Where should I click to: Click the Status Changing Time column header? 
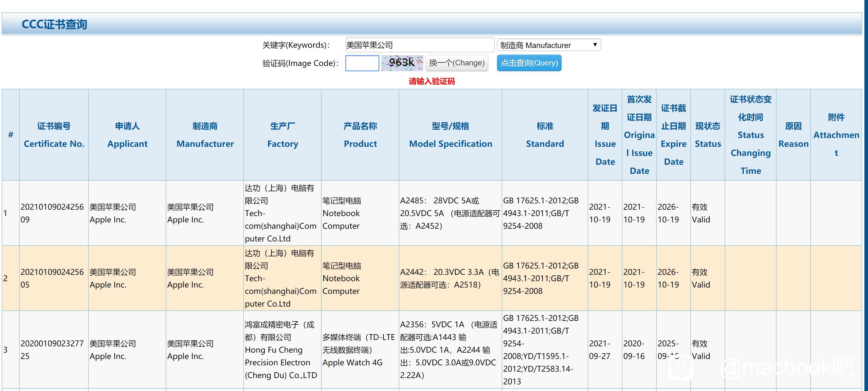coord(751,135)
